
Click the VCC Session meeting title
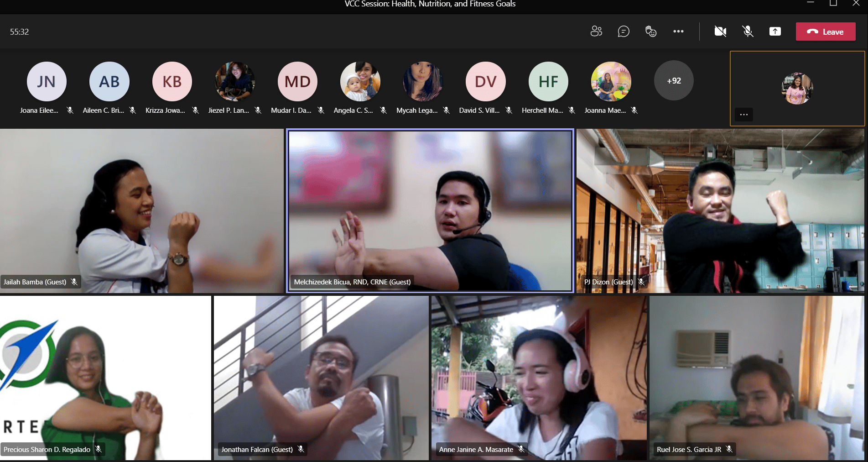coord(430,4)
